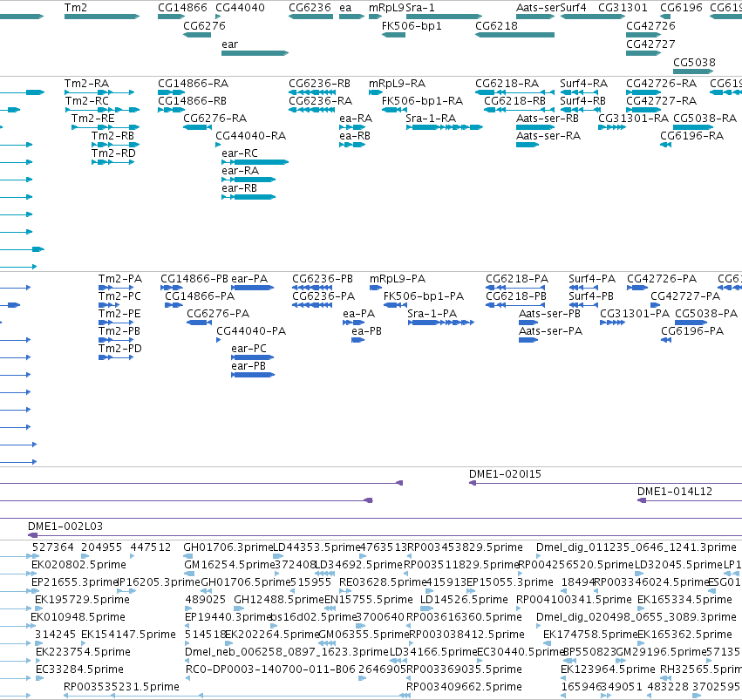Select the "ear-PC" protein label
This screenshot has width=742, height=700.
pyautogui.click(x=248, y=349)
